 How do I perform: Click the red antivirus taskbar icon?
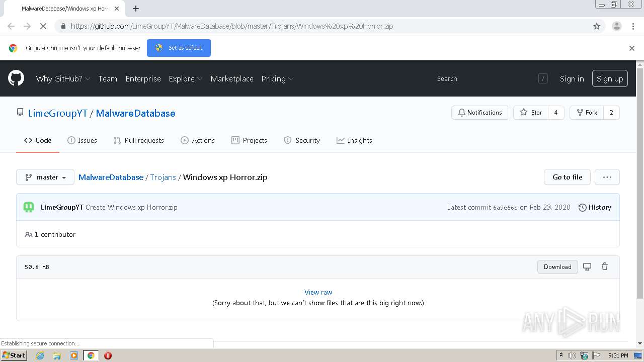108,355
